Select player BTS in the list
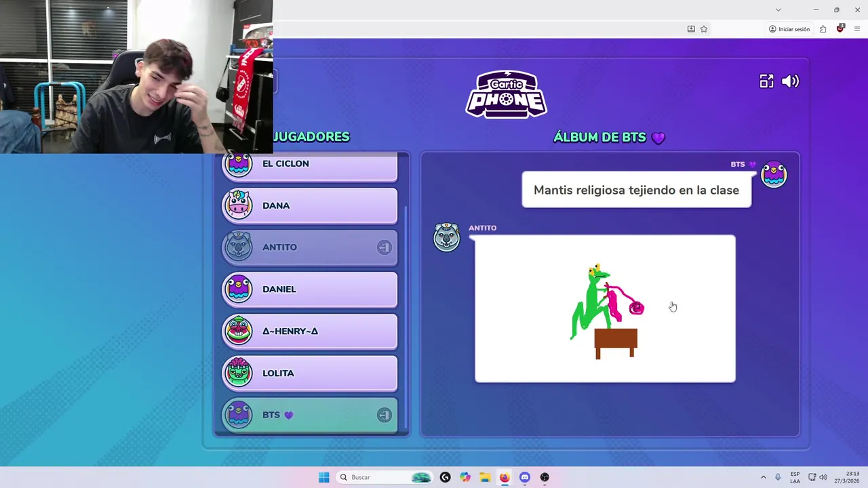 coord(310,415)
